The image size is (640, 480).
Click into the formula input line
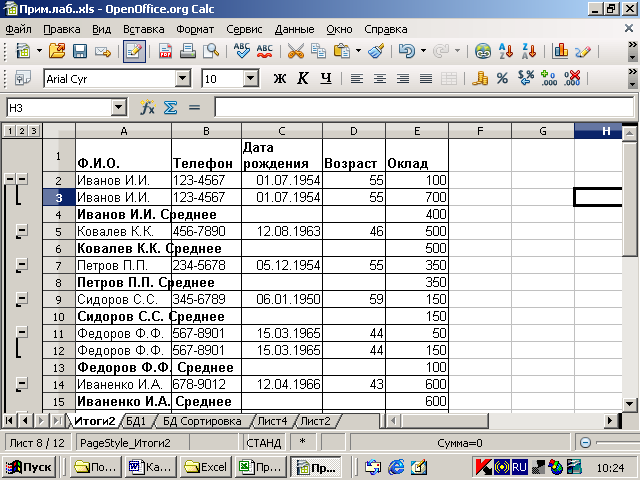click(x=424, y=108)
